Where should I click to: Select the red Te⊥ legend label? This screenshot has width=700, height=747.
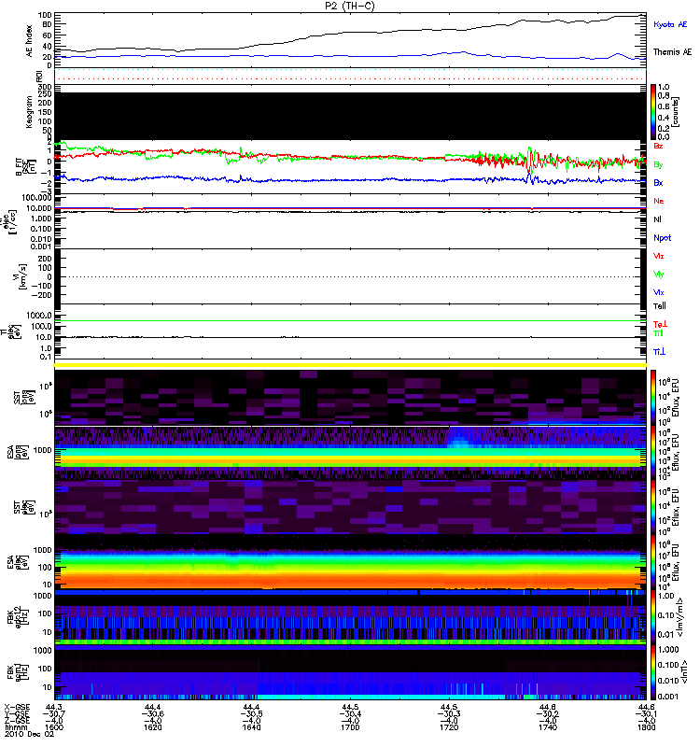(x=660, y=324)
